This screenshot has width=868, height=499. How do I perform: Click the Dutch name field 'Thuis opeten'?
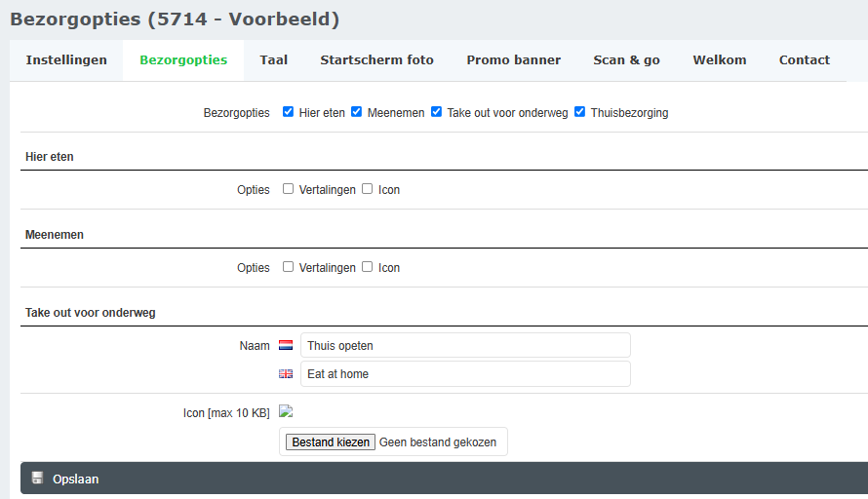pos(464,345)
